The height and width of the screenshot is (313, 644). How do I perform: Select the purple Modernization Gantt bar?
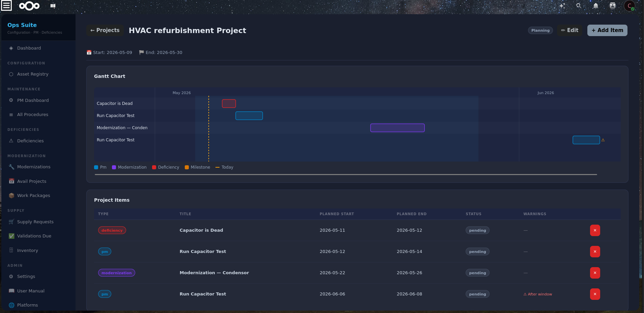click(x=398, y=128)
